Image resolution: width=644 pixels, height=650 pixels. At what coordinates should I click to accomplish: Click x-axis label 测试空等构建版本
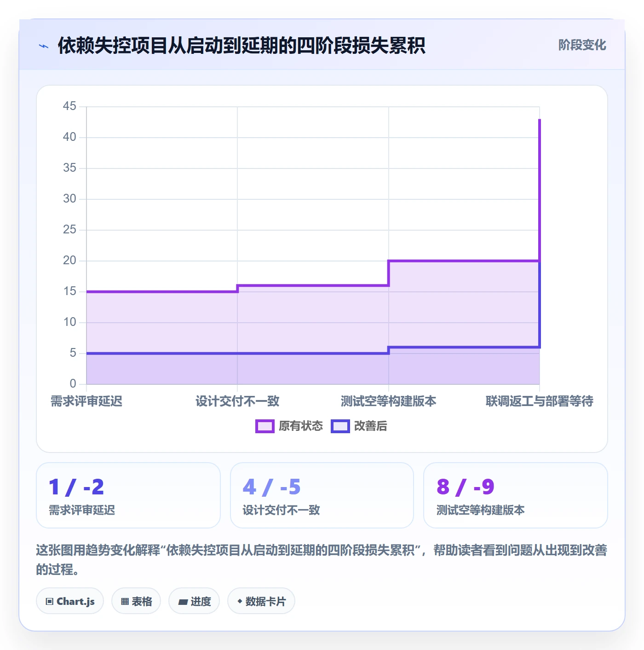[389, 401]
